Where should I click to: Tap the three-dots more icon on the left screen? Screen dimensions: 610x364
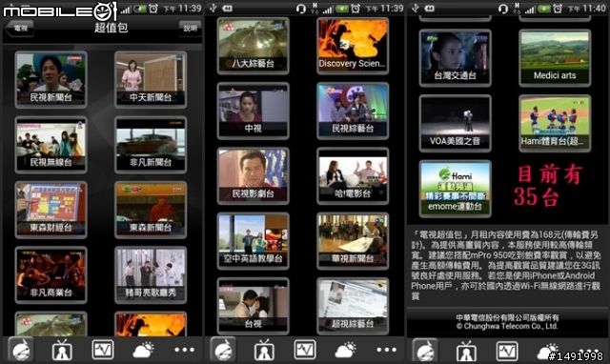click(184, 350)
